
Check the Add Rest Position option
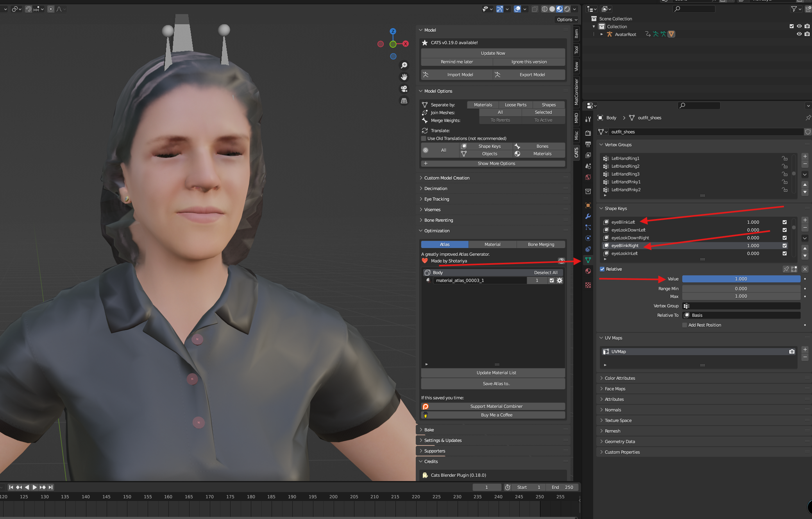coord(685,325)
